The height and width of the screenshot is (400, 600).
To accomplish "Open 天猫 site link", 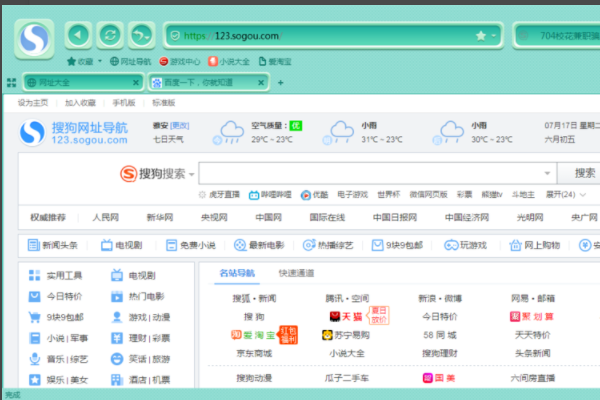I will pyautogui.click(x=346, y=317).
